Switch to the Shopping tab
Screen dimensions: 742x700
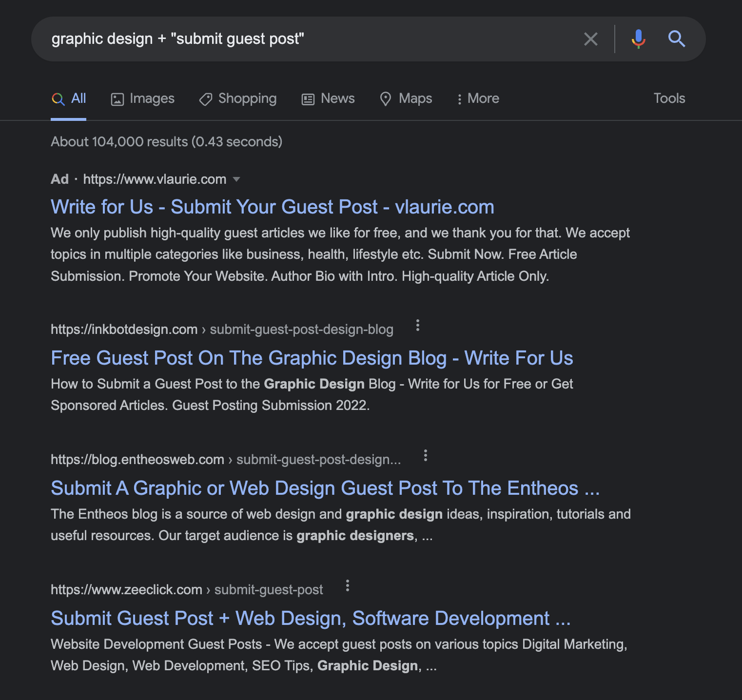click(x=238, y=98)
